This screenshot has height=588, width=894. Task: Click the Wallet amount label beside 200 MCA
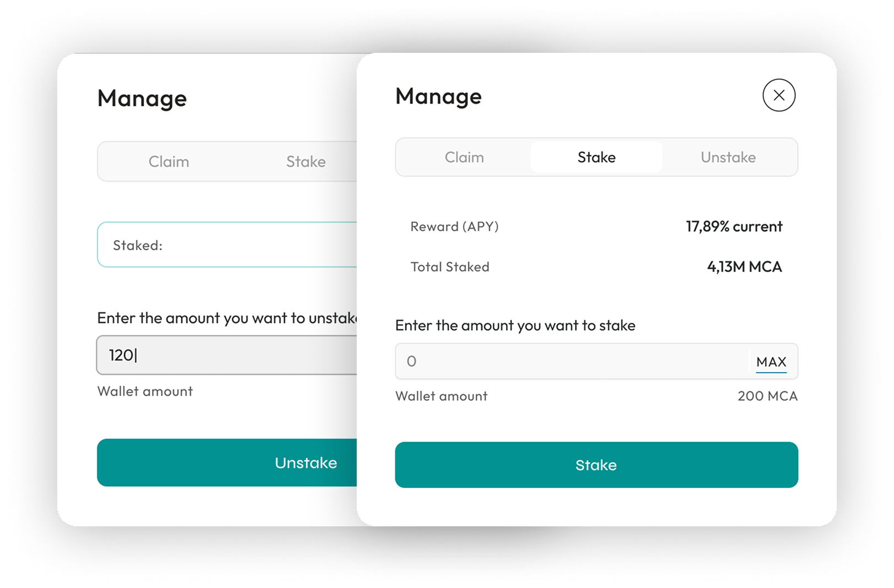click(x=441, y=396)
